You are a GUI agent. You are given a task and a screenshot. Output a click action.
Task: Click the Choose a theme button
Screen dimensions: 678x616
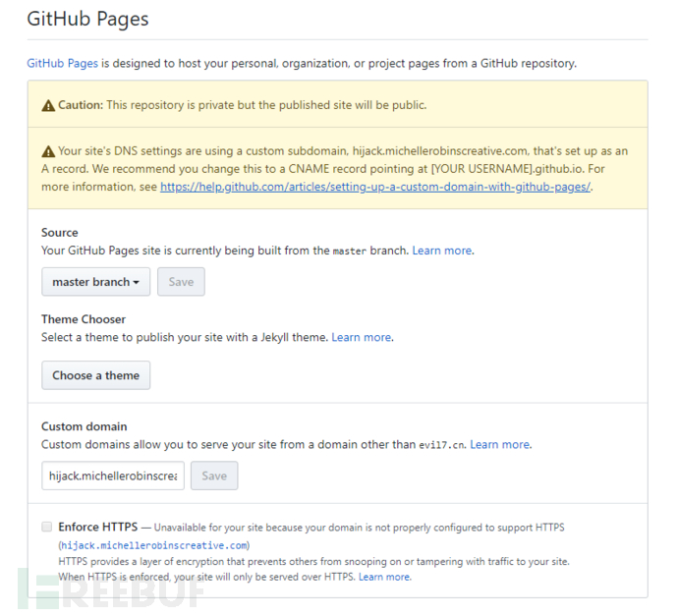(x=96, y=375)
